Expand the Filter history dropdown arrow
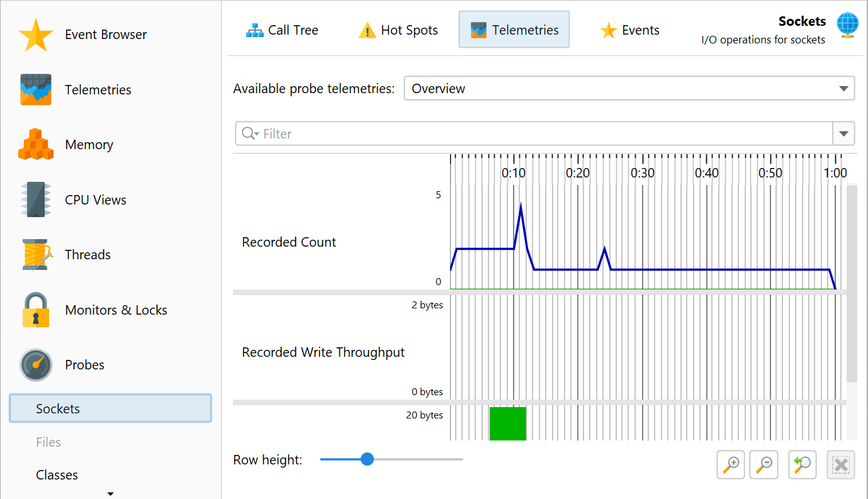Image resolution: width=868 pixels, height=499 pixels. 843,134
